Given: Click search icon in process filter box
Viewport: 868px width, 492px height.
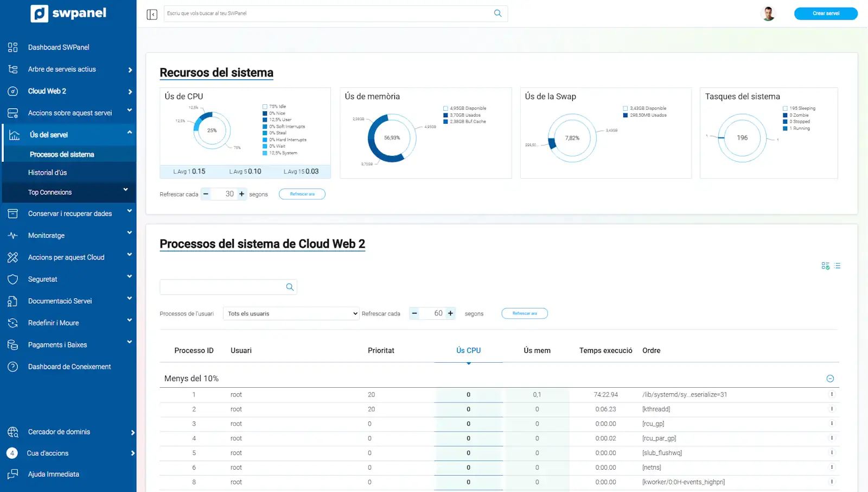Looking at the screenshot, I should [x=290, y=287].
